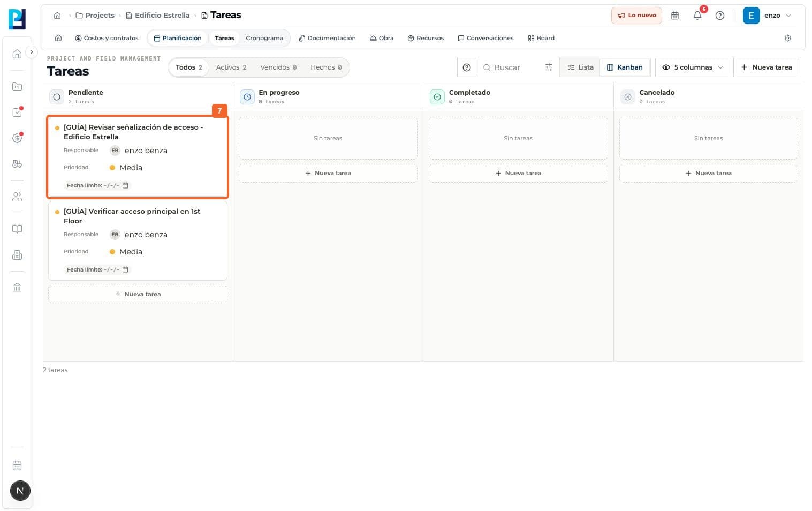
Task: Open the bank institution sidebar icon
Action: (x=17, y=288)
